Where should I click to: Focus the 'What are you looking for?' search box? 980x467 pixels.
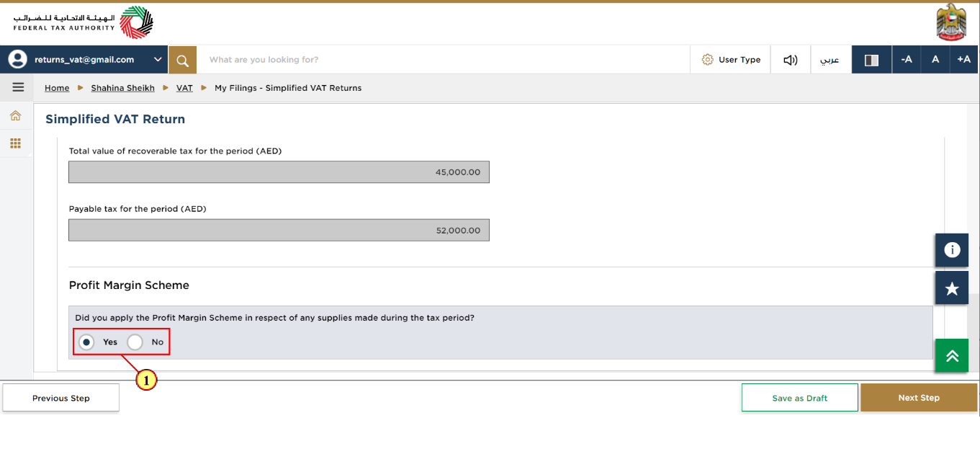click(443, 60)
